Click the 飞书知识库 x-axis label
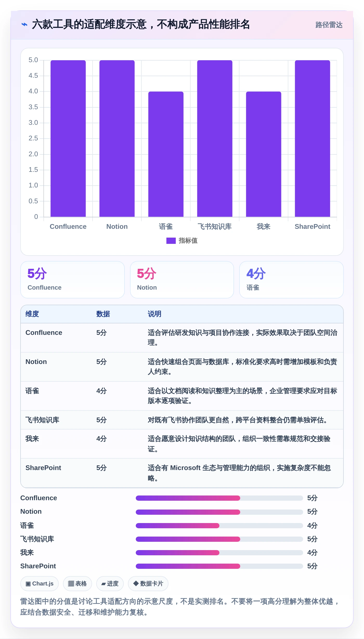This screenshot has height=639, width=364. click(215, 227)
